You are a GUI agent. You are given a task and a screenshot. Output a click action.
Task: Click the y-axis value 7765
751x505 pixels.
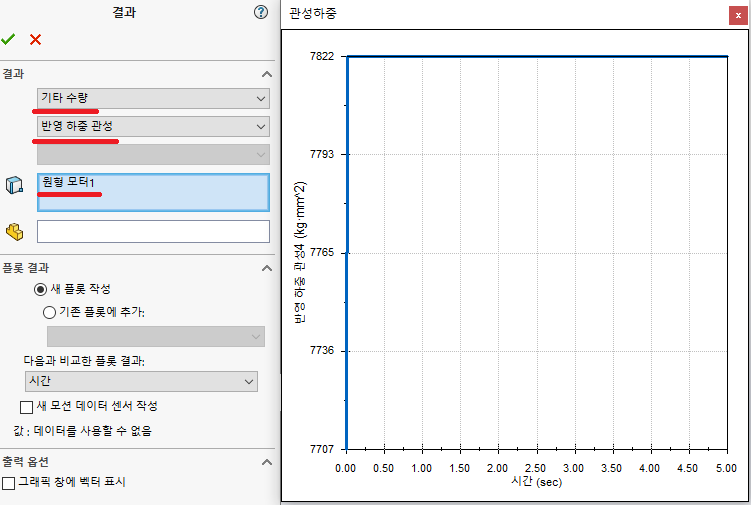322,252
